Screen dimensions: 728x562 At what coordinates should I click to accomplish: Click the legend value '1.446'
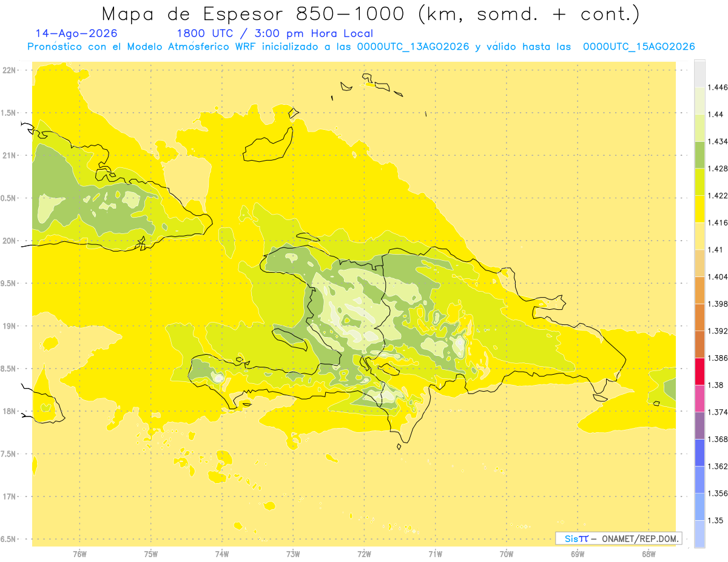coord(717,87)
